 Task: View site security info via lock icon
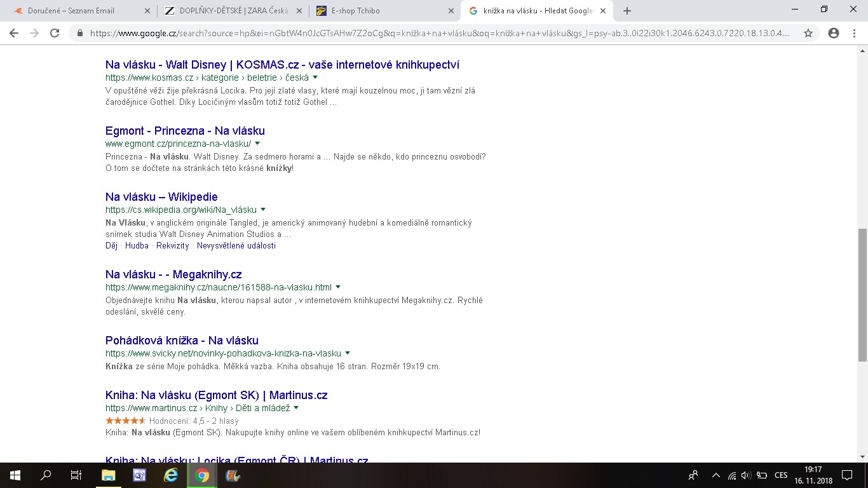pyautogui.click(x=80, y=33)
